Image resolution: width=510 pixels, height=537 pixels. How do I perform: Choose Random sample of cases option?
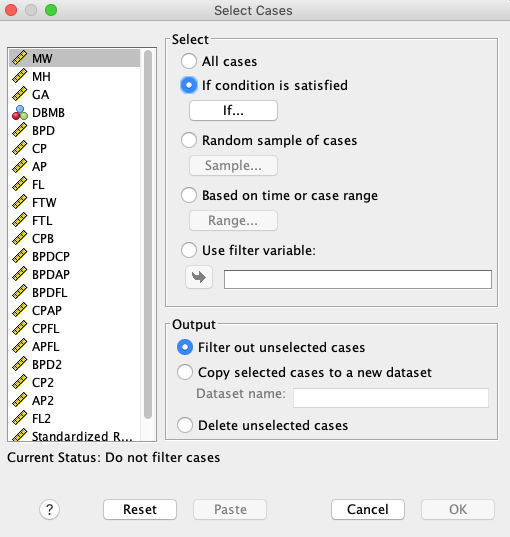tap(189, 140)
